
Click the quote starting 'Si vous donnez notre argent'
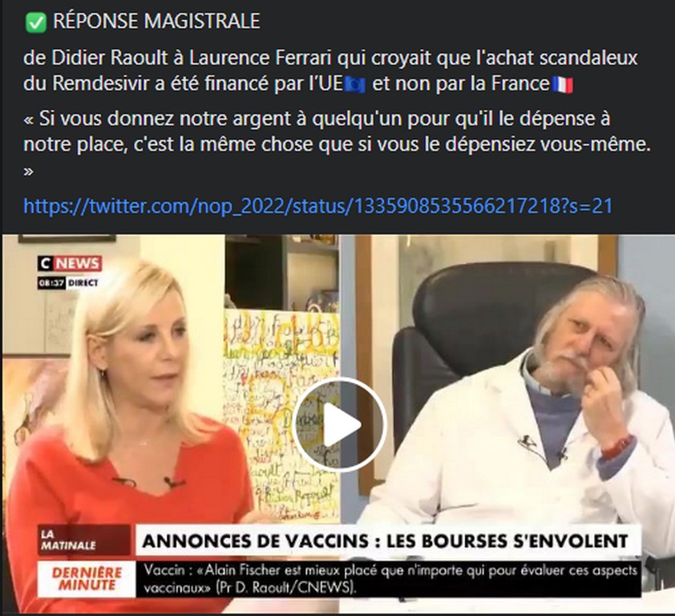point(337,132)
